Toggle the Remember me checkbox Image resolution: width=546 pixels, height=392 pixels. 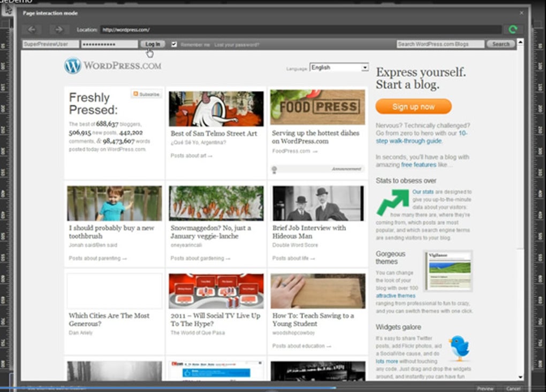[x=174, y=44]
